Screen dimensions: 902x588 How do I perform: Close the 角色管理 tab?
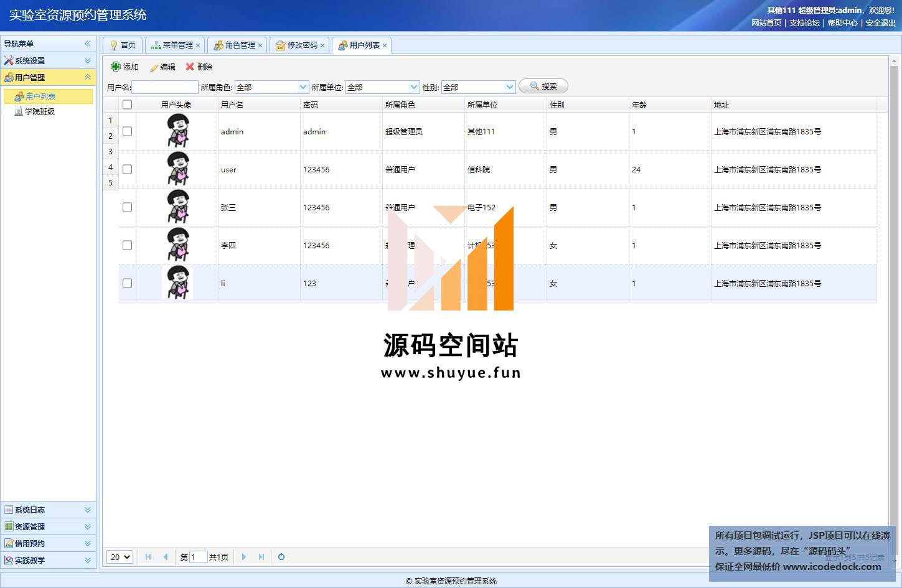click(x=260, y=45)
